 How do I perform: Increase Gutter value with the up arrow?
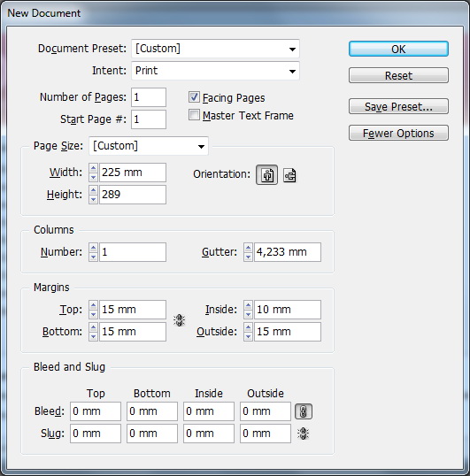pos(248,248)
